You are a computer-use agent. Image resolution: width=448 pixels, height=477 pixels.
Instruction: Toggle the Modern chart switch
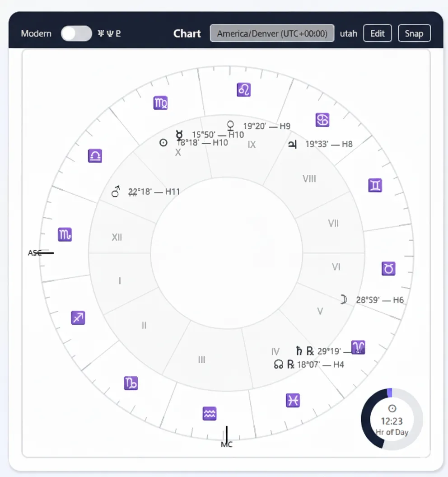click(x=76, y=33)
